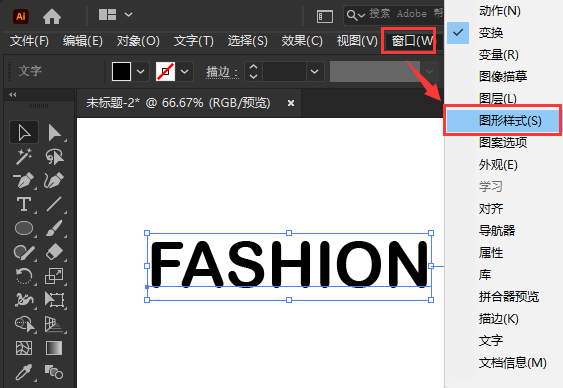This screenshot has width=563, height=388.
Task: Open the arrange documents layout icon
Action: click(107, 15)
